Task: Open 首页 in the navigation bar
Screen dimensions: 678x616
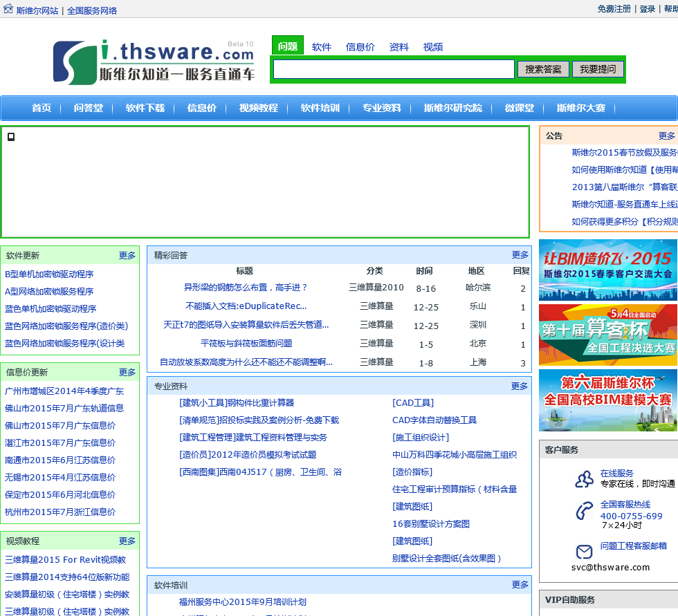Action: (42, 108)
